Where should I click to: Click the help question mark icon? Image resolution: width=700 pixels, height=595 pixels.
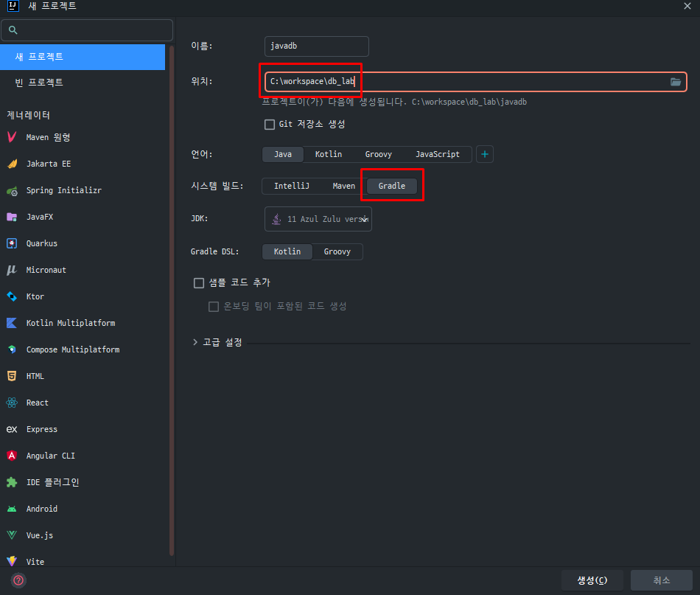(x=18, y=580)
